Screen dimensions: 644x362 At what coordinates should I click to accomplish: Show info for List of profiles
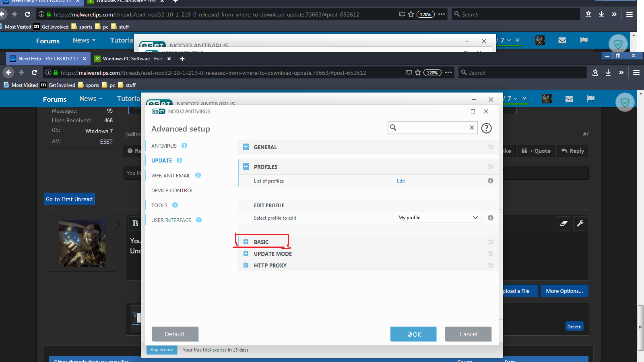point(490,181)
